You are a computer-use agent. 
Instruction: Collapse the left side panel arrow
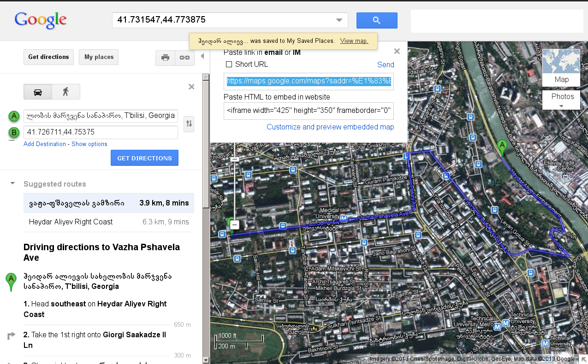(x=202, y=56)
